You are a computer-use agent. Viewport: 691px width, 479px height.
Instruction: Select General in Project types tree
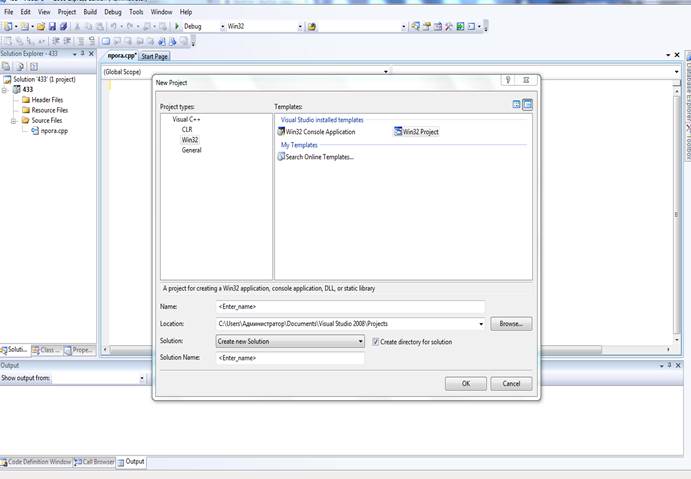click(x=191, y=150)
